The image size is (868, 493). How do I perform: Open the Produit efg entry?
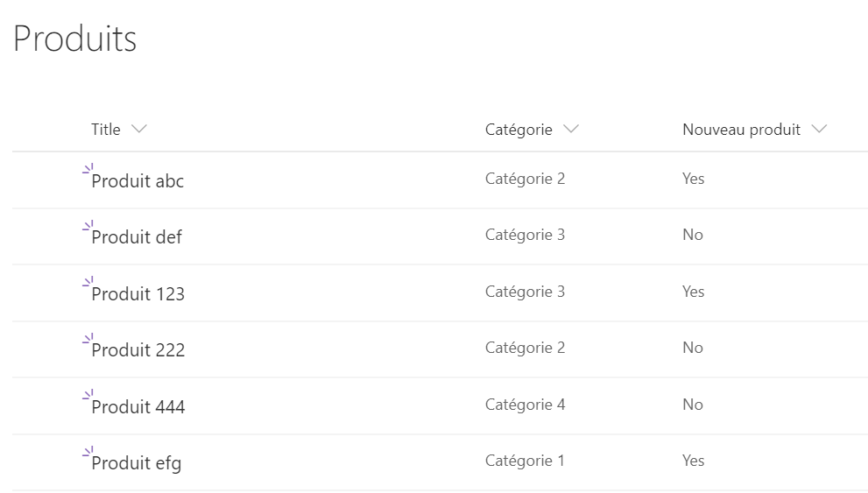coord(137,463)
